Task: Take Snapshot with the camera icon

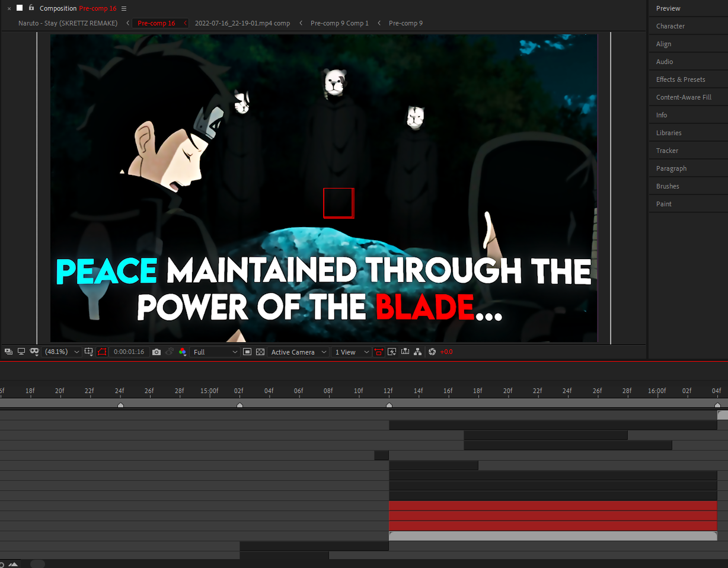Action: pos(157,352)
